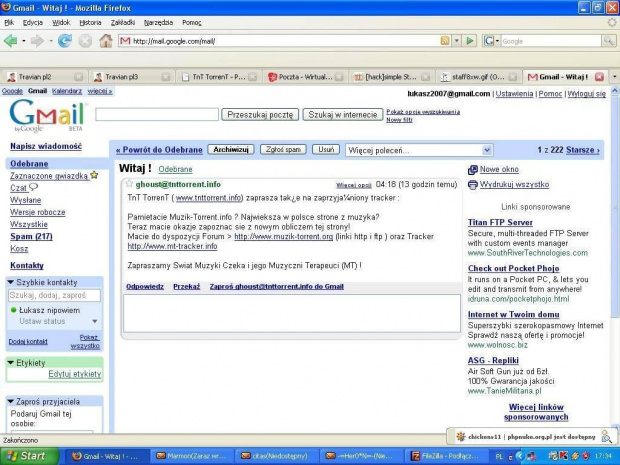Open the tab list dropdown arrow

tap(615, 77)
